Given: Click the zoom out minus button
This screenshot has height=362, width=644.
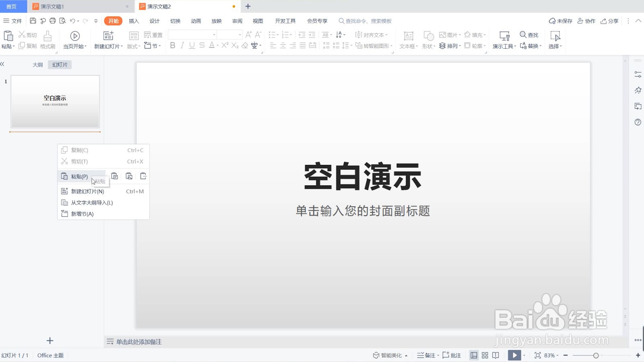Looking at the screenshot, I should 566,355.
